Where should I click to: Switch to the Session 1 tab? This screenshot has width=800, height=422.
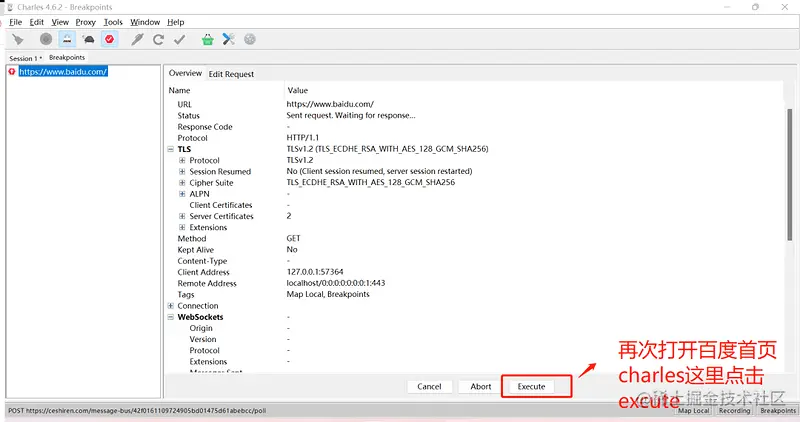click(x=25, y=58)
